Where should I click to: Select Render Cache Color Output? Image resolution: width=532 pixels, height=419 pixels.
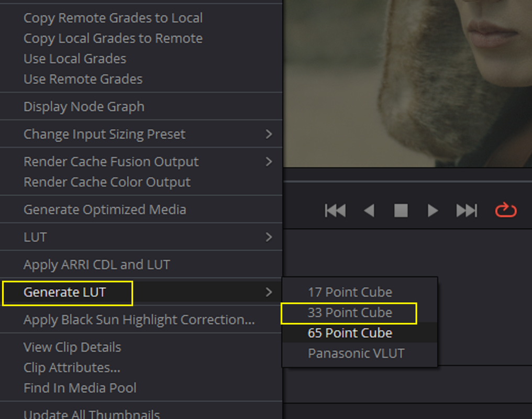click(107, 182)
